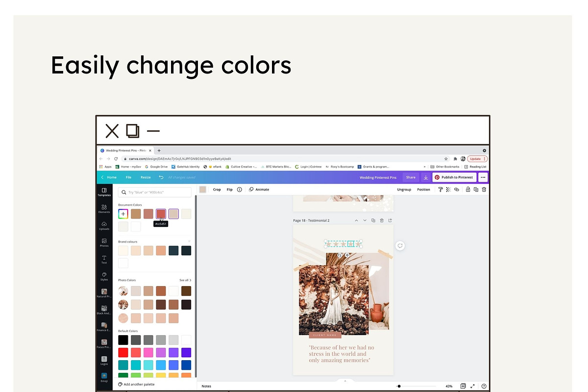Click the Share button
The height and width of the screenshot is (392, 588).
(x=411, y=177)
